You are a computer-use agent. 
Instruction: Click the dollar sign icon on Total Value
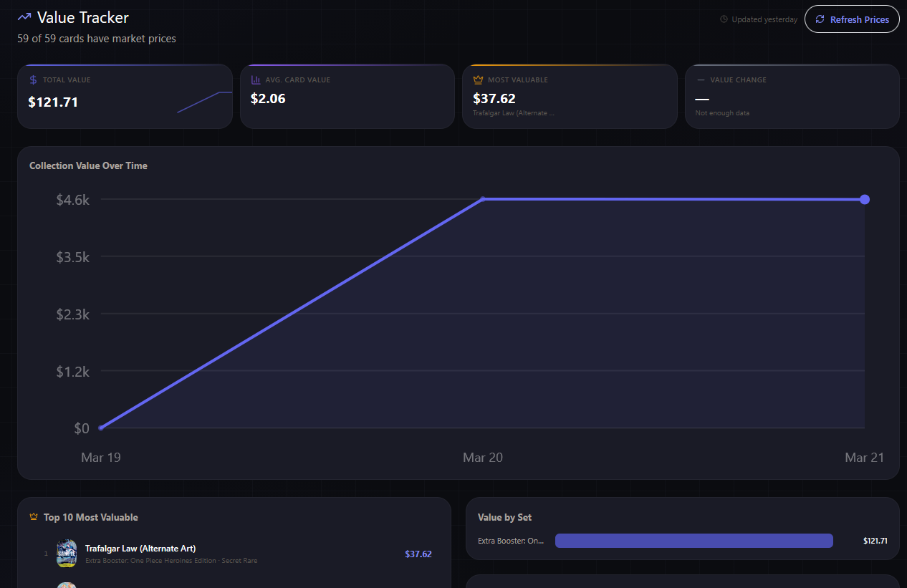[33, 80]
